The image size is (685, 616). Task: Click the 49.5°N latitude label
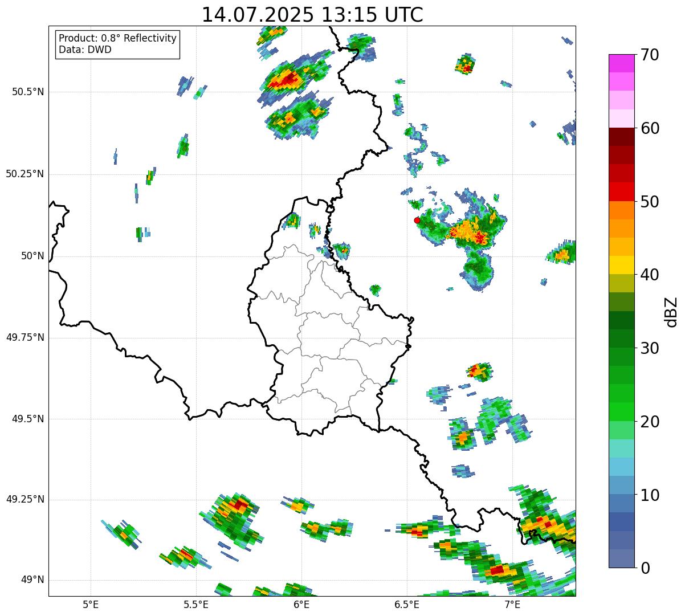click(x=28, y=419)
